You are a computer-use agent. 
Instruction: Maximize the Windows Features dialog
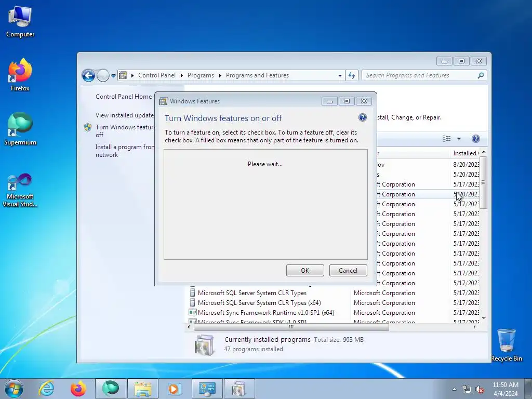tap(347, 101)
